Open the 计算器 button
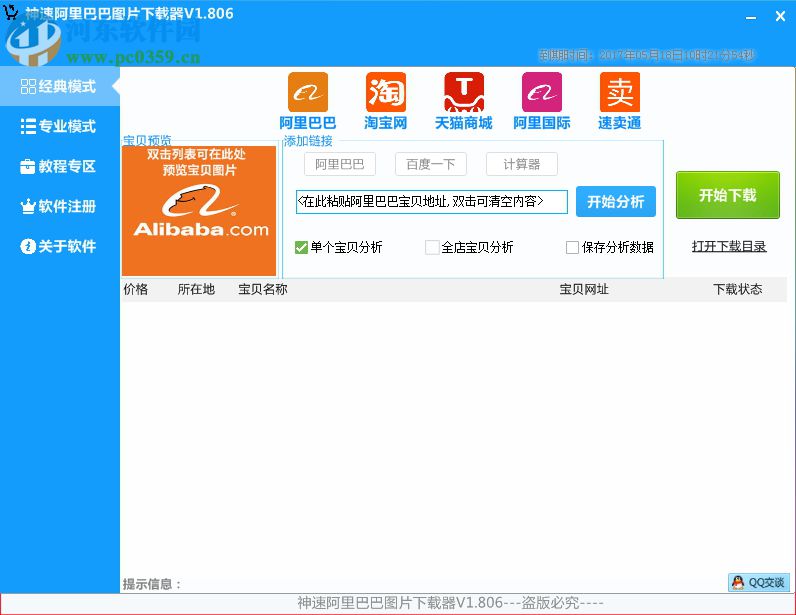796x615 pixels. click(521, 164)
